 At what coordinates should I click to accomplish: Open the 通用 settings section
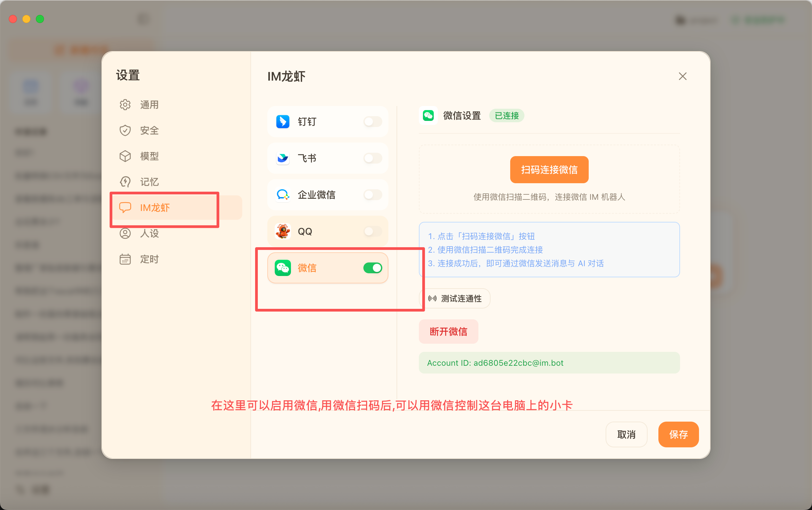[x=149, y=105]
